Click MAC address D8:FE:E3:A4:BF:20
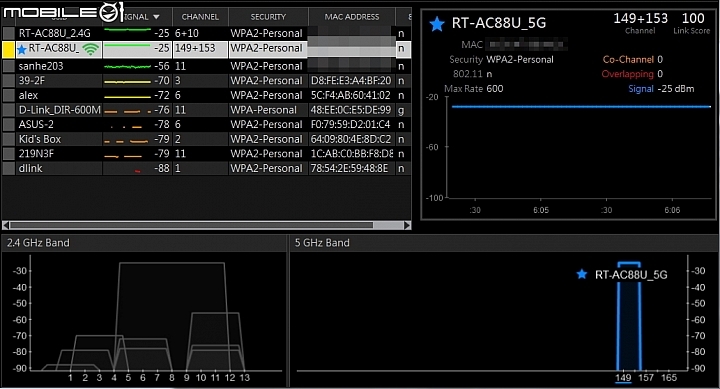Image resolution: width=720 pixels, height=389 pixels. tap(351, 81)
